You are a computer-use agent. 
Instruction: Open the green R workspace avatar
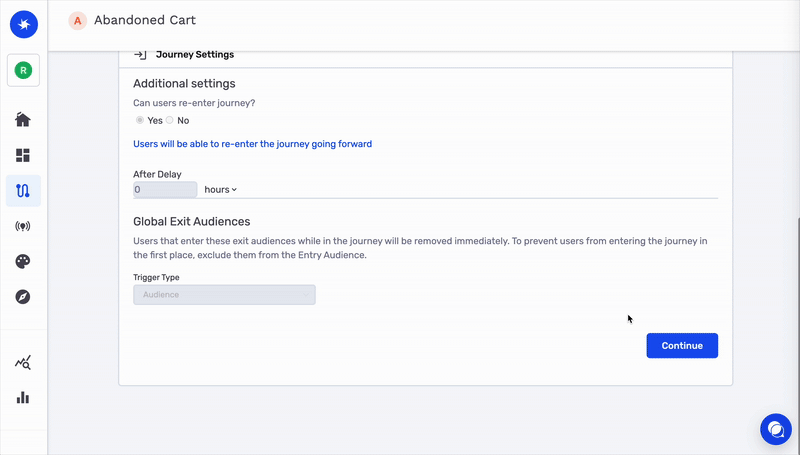click(x=23, y=70)
